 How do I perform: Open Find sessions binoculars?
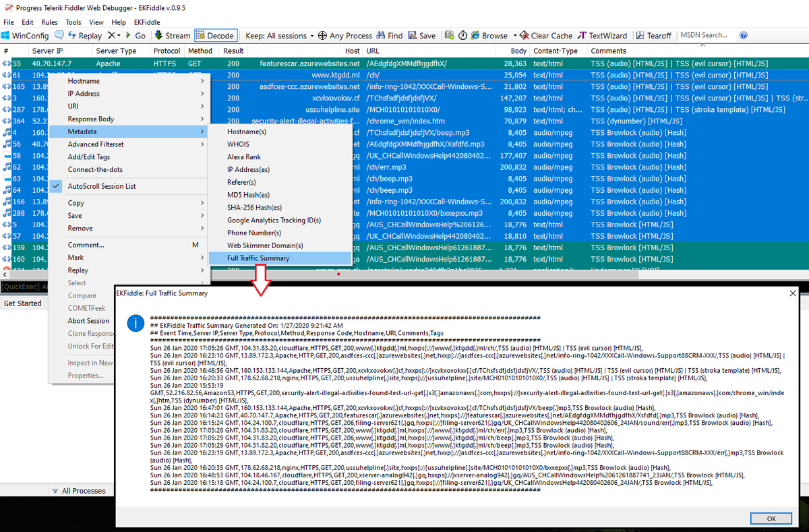pyautogui.click(x=389, y=36)
